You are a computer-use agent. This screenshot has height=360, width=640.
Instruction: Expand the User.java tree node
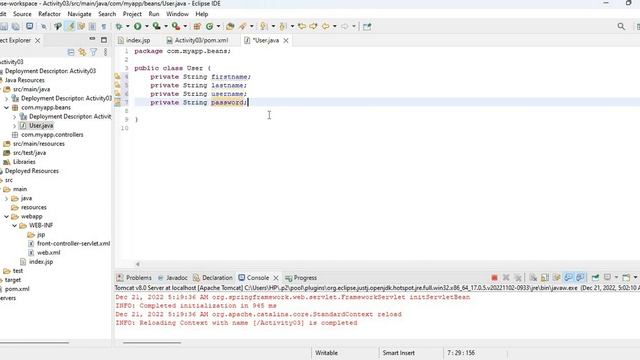click(14, 126)
